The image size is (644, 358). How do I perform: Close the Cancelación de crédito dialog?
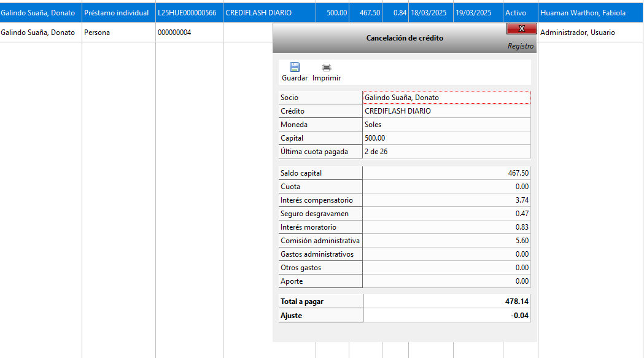521,29
